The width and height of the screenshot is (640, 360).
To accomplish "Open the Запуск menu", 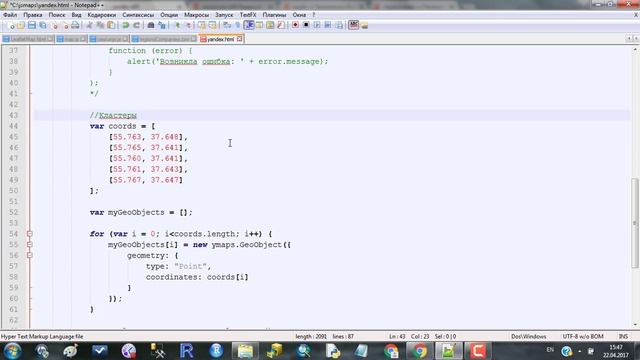I will pyautogui.click(x=224, y=15).
